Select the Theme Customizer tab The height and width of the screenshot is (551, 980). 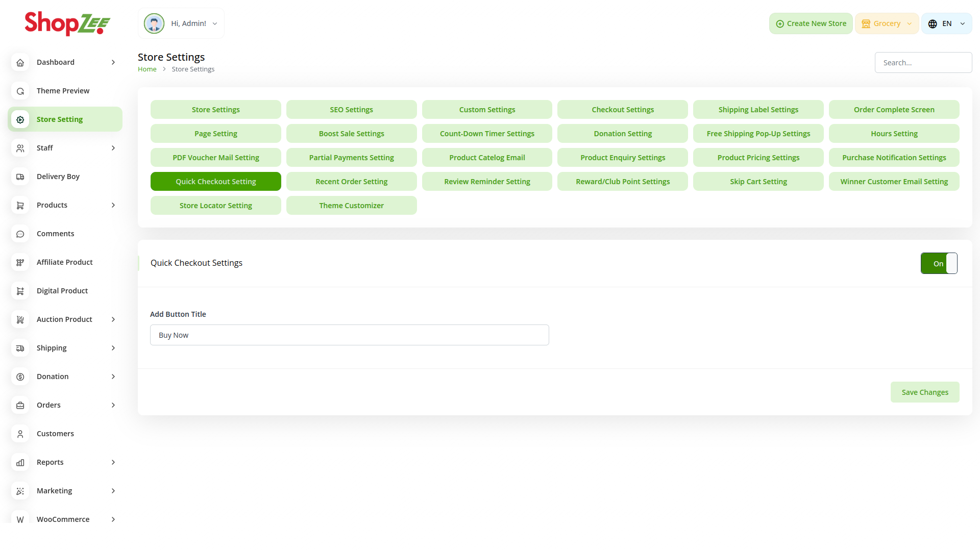pos(351,206)
